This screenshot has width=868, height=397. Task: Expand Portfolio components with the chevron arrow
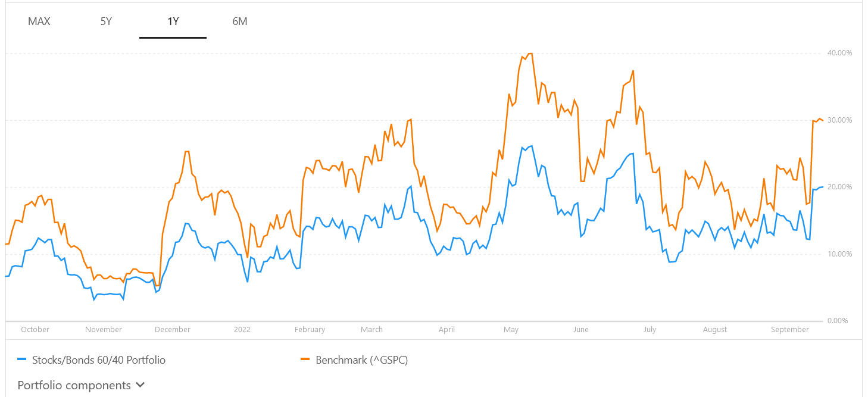[140, 385]
